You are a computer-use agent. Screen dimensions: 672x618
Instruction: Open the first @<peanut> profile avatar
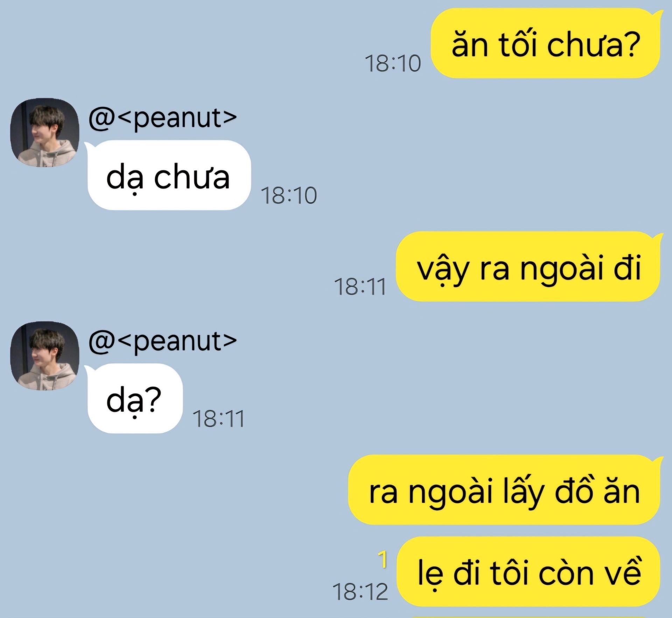tap(45, 132)
